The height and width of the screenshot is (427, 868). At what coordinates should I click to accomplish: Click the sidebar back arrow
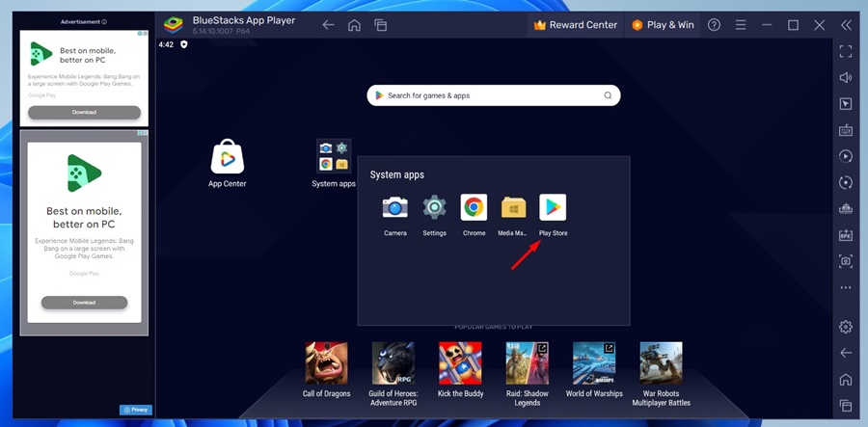(845, 353)
